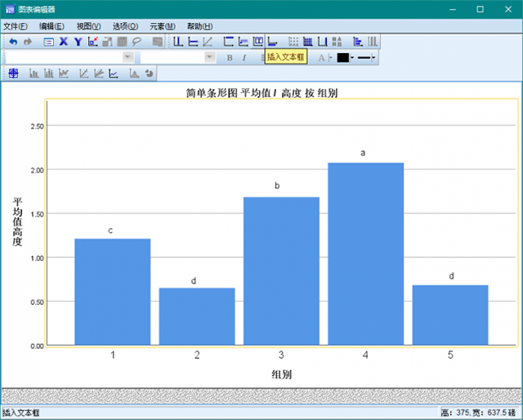Activate data label mode icon with red arrow

point(92,42)
